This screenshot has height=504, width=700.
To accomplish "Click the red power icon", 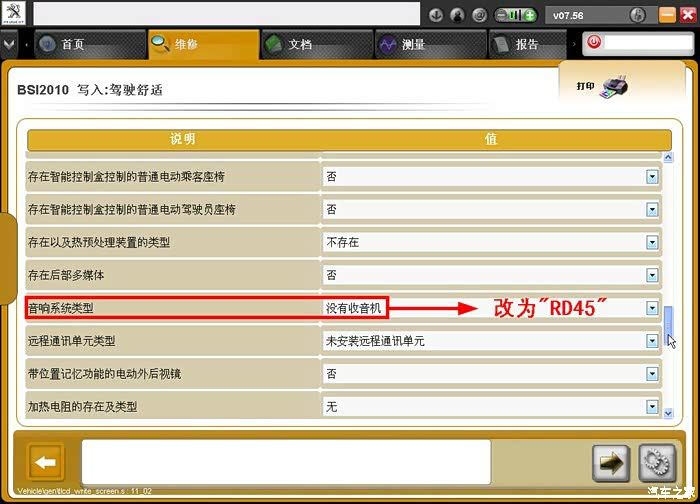I will (594, 42).
